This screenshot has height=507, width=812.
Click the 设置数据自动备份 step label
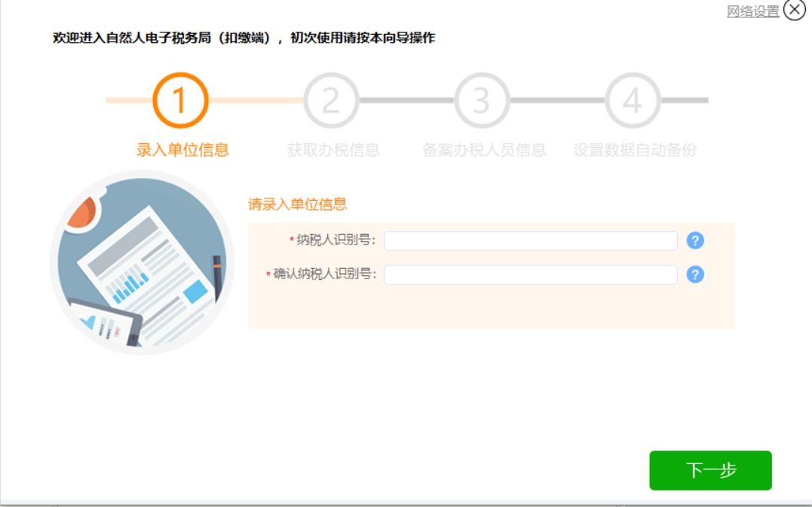(x=635, y=150)
